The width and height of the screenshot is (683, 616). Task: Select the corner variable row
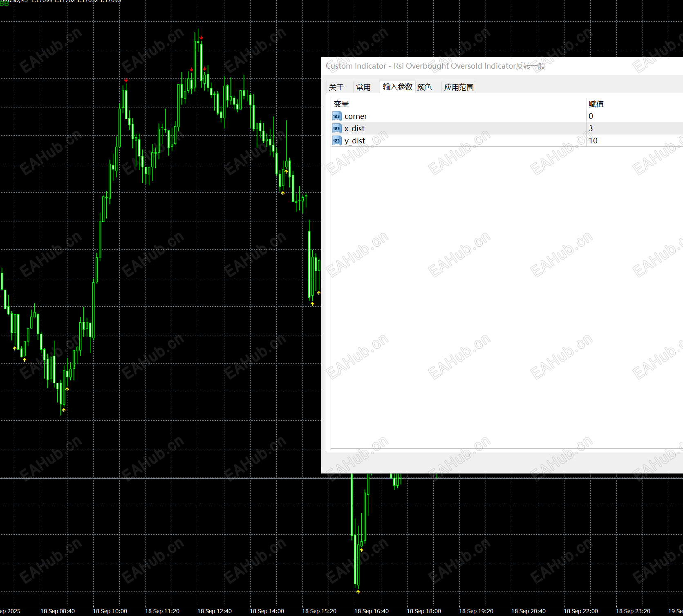click(507, 116)
